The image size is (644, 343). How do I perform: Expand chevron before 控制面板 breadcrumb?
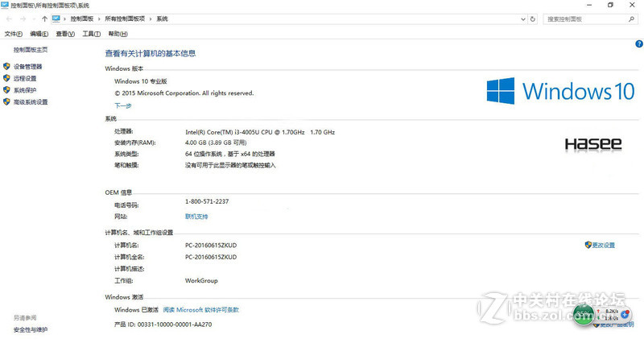64,19
